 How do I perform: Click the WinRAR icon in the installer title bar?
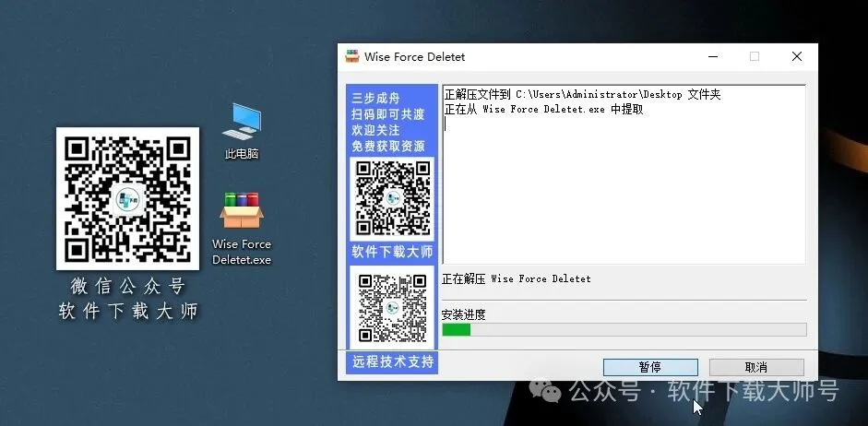click(352, 56)
